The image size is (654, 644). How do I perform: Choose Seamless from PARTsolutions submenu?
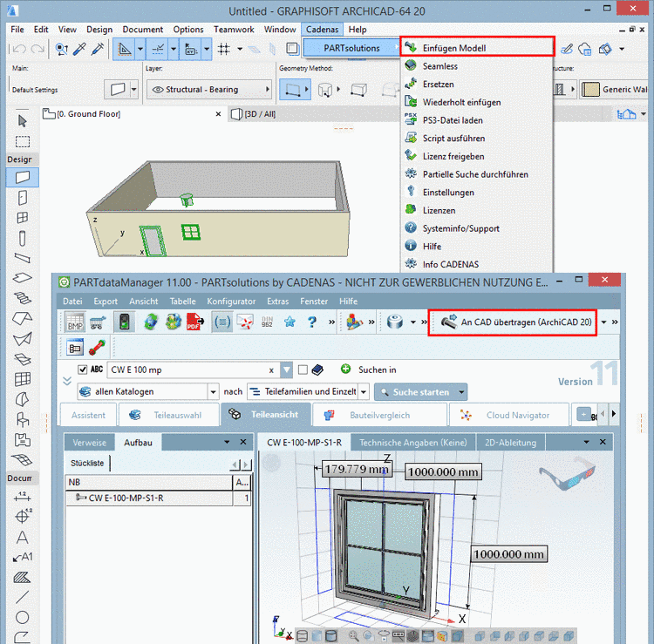(x=440, y=66)
